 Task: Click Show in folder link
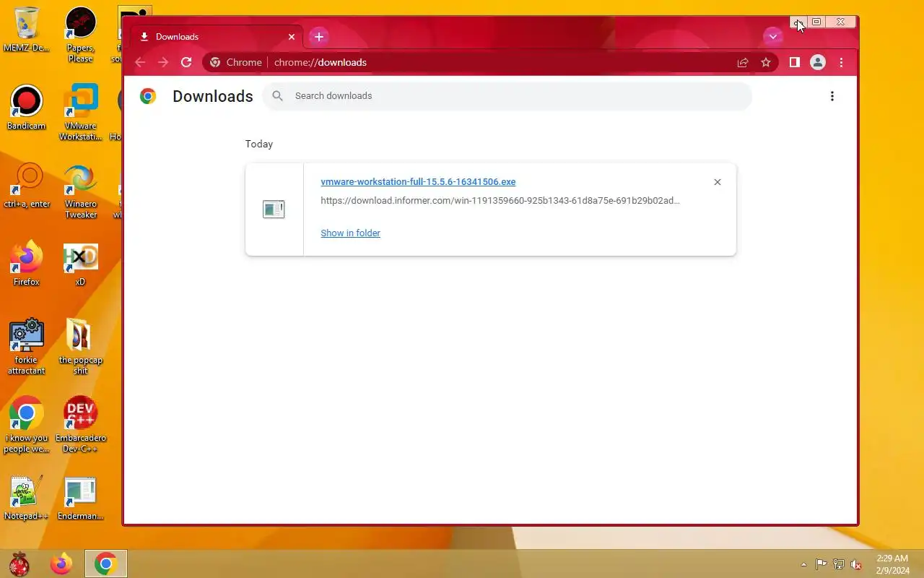tap(350, 233)
